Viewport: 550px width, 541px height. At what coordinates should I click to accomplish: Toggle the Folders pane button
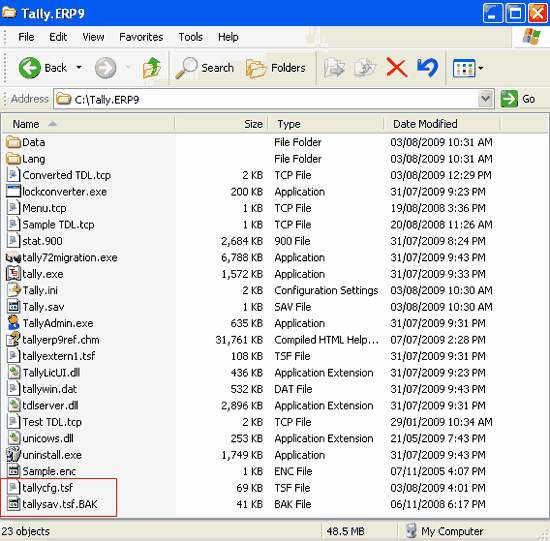[276, 68]
